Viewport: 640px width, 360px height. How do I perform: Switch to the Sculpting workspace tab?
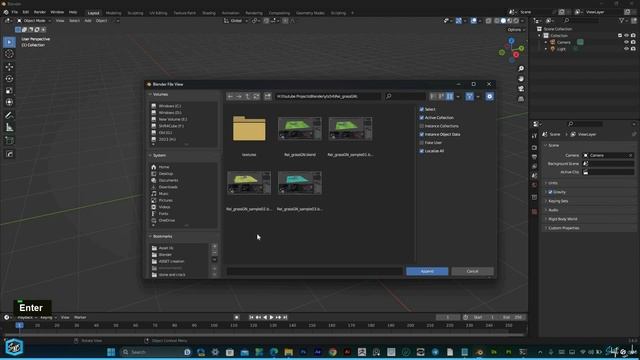tap(136, 13)
